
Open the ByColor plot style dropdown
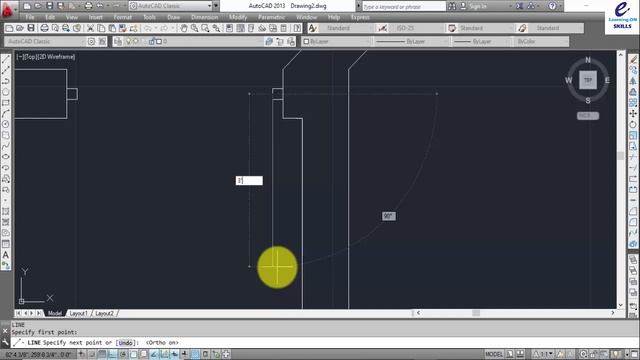[541, 42]
